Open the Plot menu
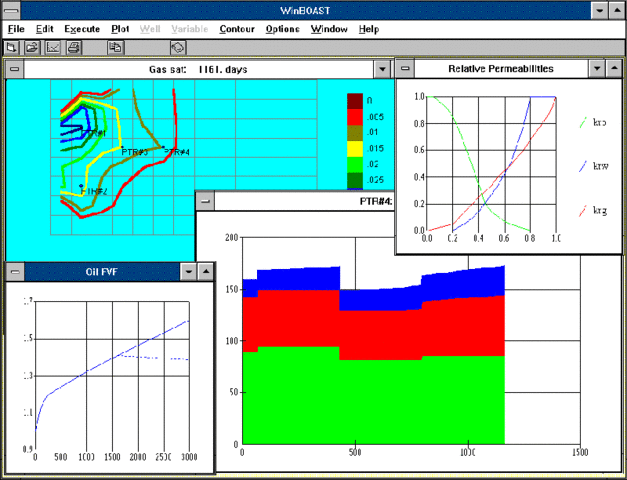627x480 pixels. (120, 29)
